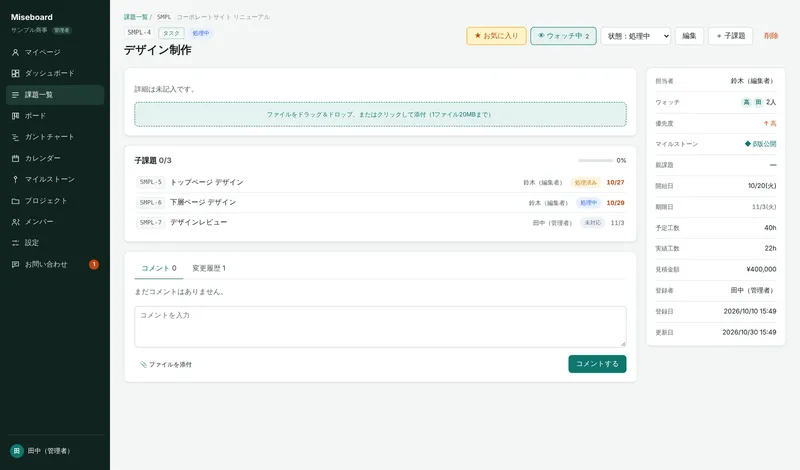800x470 pixels.
Task: Click the 登録日 2026/10/10 15:49 value
Action: pos(750,311)
